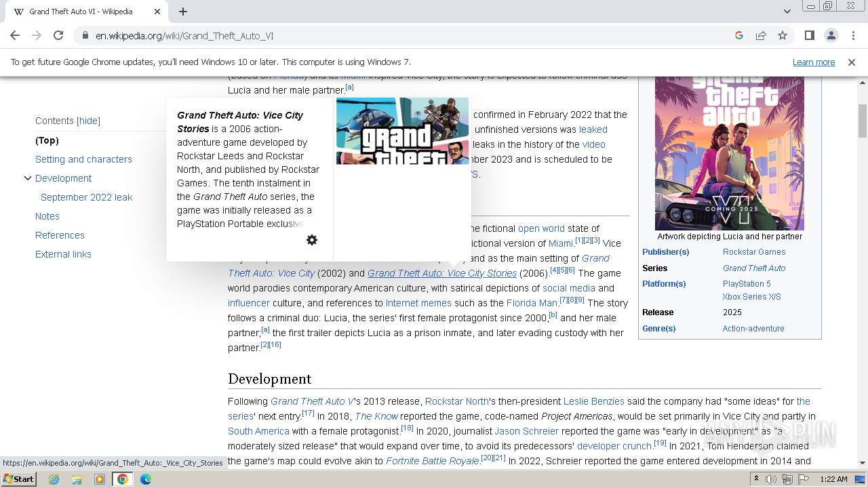Viewport: 868px width, 488px height.
Task: Click the volume speaker tray icon
Action: [x=771, y=479]
